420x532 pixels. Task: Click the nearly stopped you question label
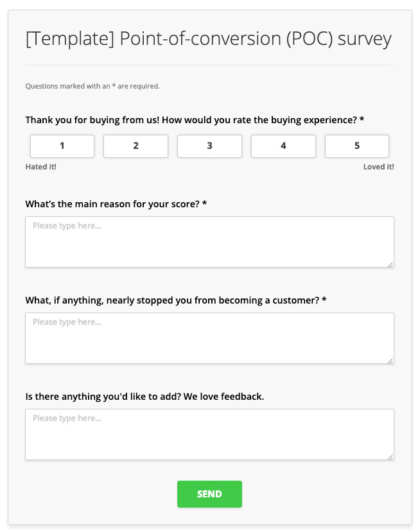click(x=176, y=300)
